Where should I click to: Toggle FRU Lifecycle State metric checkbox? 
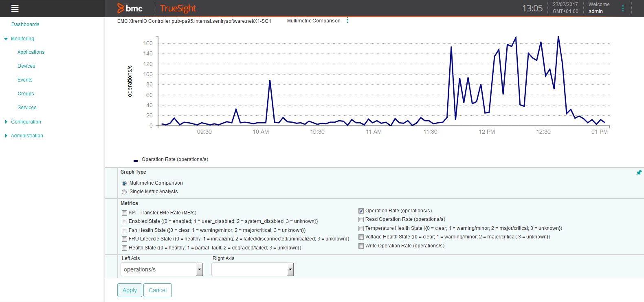(x=124, y=239)
